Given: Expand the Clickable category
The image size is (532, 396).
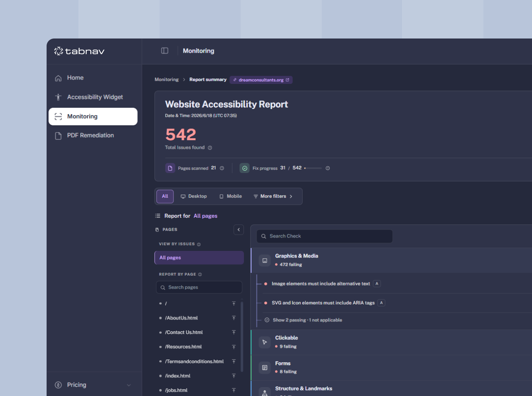Looking at the screenshot, I should pos(391,342).
